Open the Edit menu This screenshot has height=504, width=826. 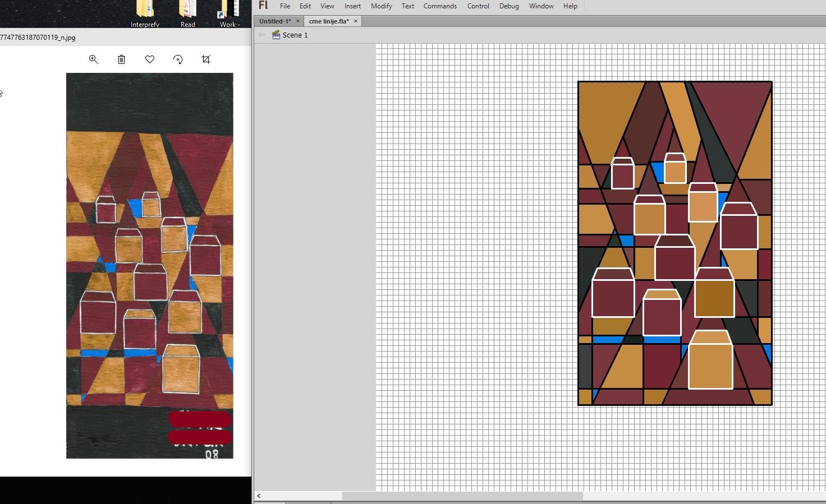point(305,6)
